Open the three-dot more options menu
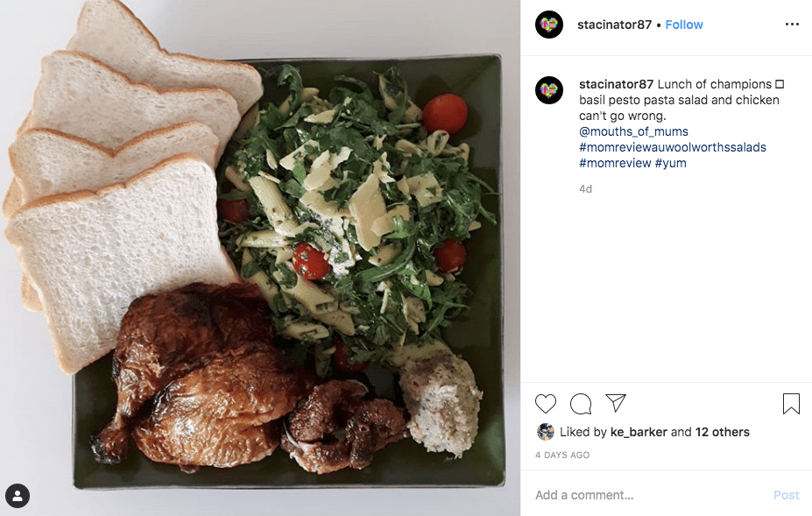The height and width of the screenshot is (516, 812). [792, 25]
